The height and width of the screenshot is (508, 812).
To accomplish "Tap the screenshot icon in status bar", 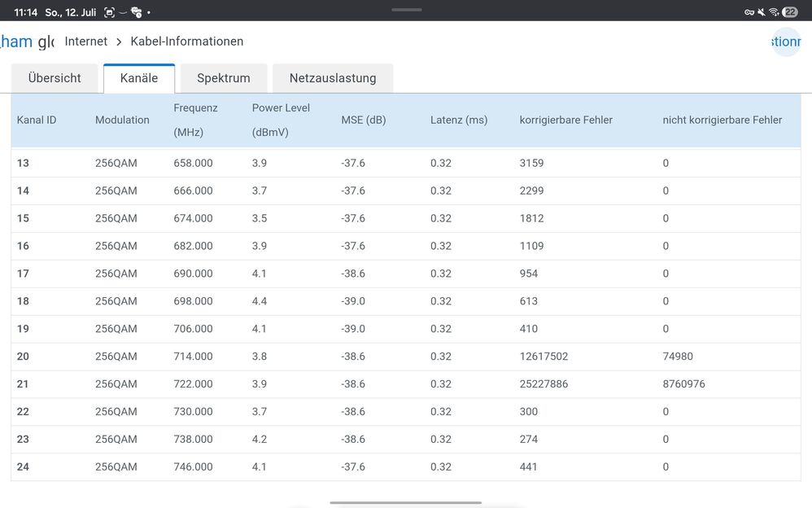I will 109,12.
